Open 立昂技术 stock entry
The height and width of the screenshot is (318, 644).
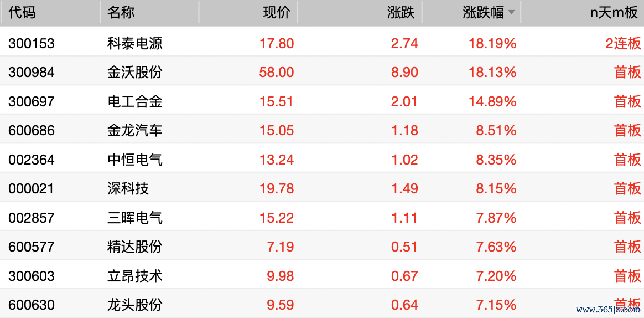point(134,276)
